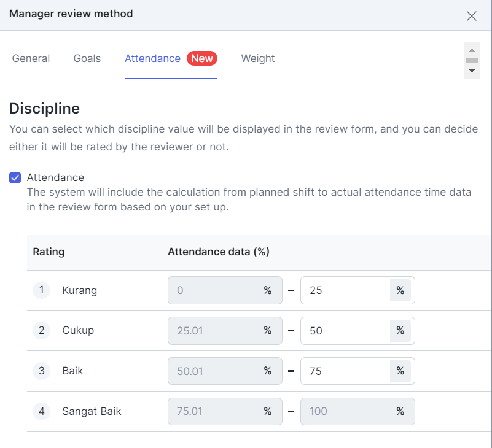Click the tab scrollbar thumb
The image size is (492, 448).
[x=472, y=60]
